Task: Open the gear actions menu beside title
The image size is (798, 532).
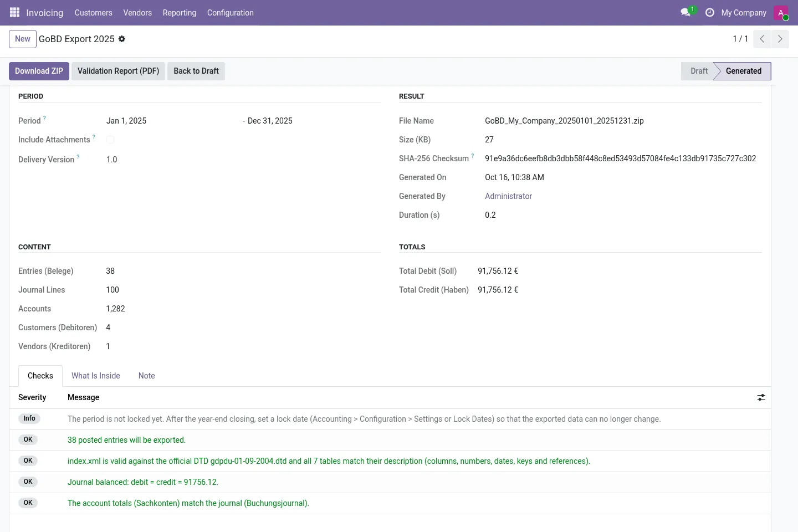Action: point(122,39)
